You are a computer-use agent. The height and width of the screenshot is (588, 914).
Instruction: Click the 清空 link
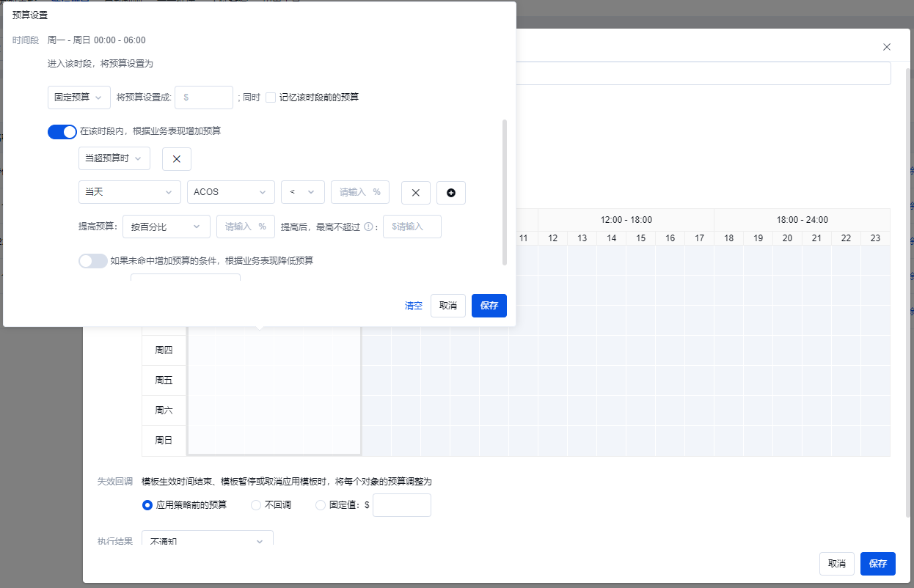click(414, 306)
